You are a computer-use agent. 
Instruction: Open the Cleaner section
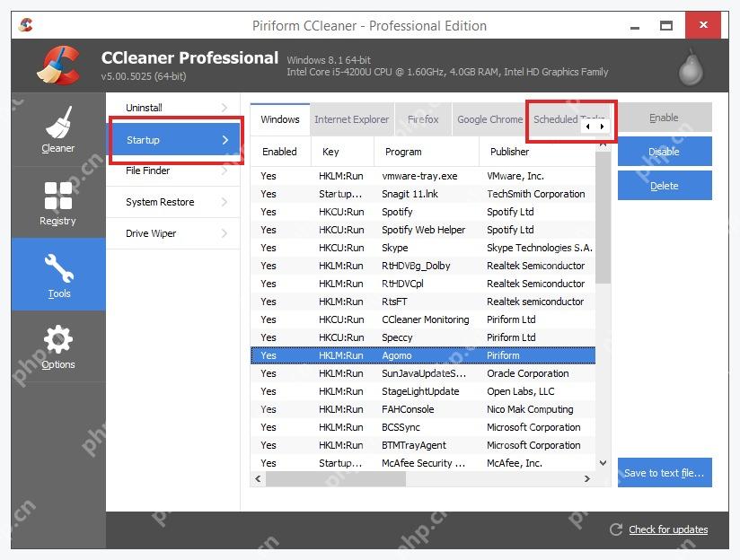[58, 130]
